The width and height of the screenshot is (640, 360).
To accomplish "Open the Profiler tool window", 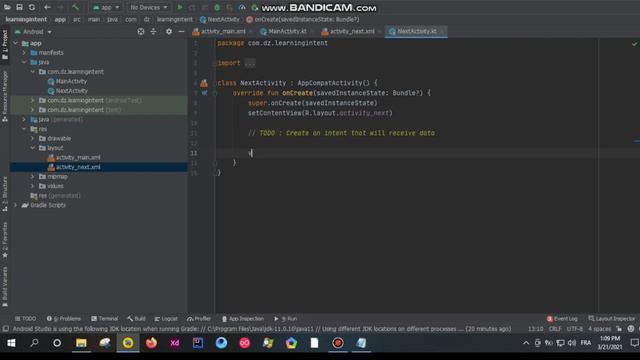I will 199,318.
